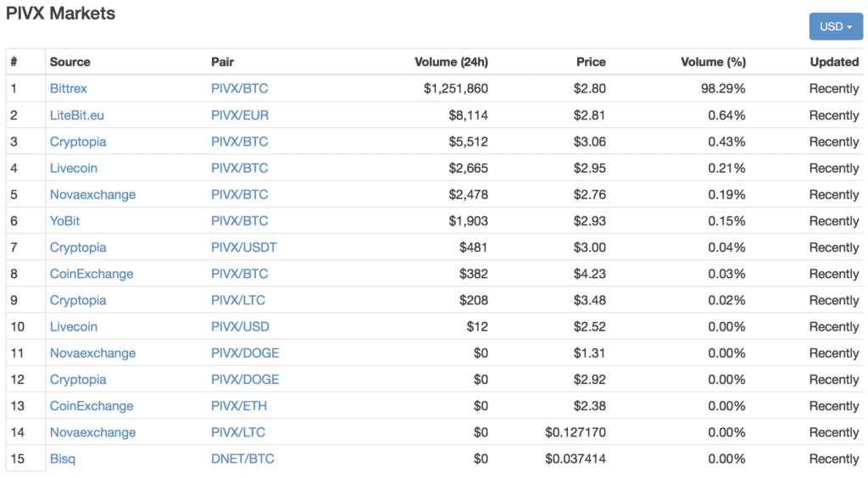Click the PIVX Markets heading
The height and width of the screenshot is (478, 868).
click(x=60, y=14)
